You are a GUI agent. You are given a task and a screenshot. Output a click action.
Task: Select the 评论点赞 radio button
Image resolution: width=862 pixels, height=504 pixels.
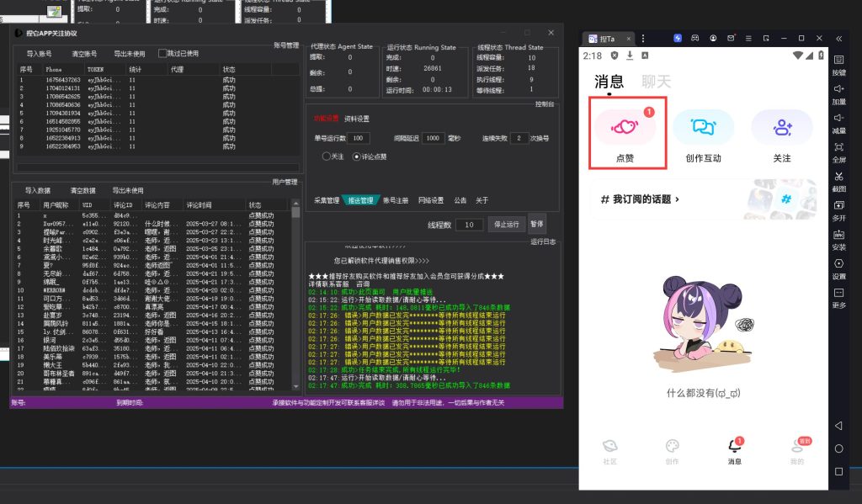(x=355, y=156)
